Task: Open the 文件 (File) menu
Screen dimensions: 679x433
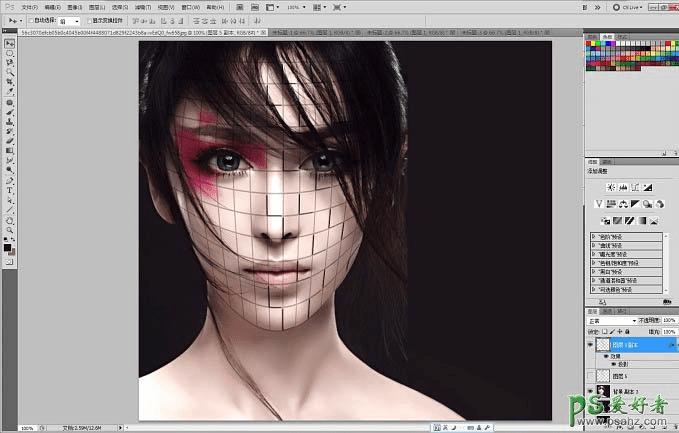Action: 29,6
